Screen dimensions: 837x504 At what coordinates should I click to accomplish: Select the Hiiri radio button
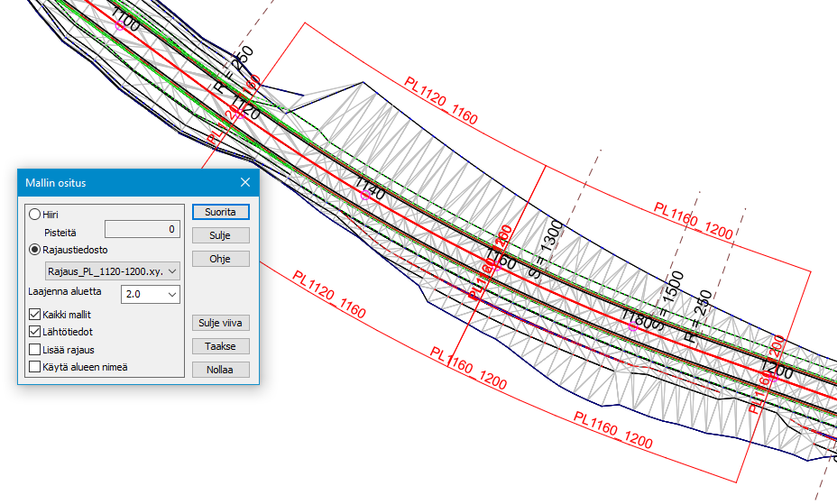click(x=35, y=214)
